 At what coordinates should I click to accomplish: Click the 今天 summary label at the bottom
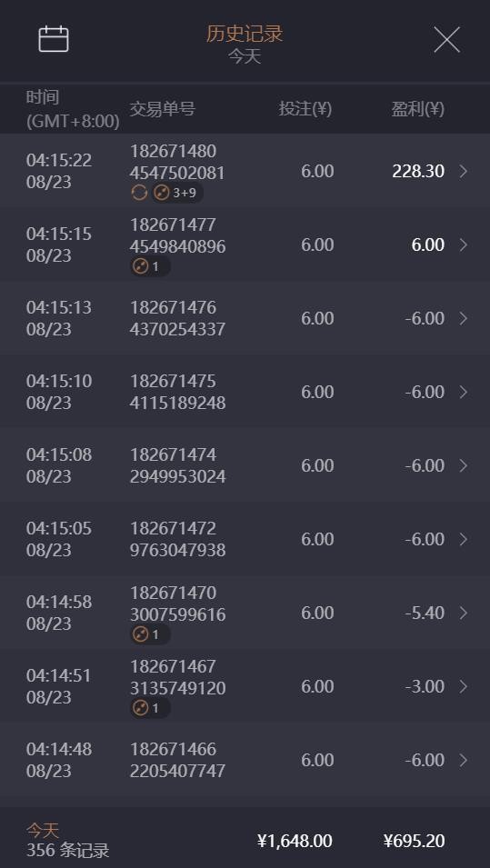click(43, 830)
